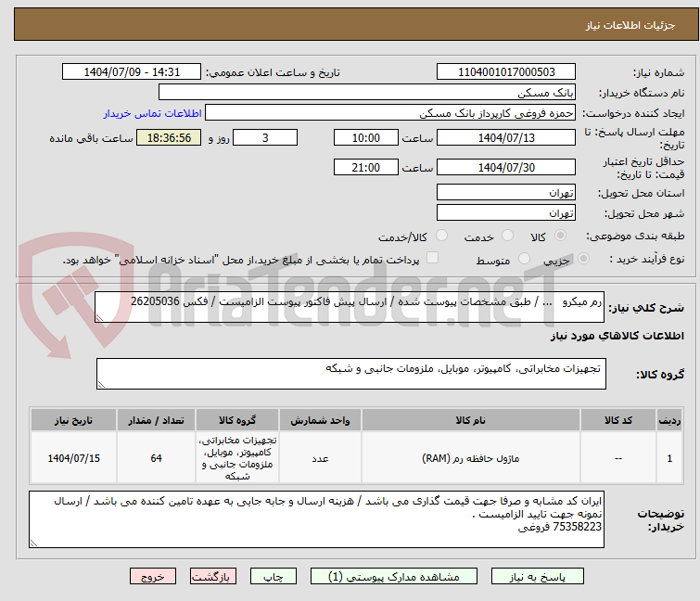The width and height of the screenshot is (700, 601).
Task: Click the کد کالا column header
Action: (618, 420)
